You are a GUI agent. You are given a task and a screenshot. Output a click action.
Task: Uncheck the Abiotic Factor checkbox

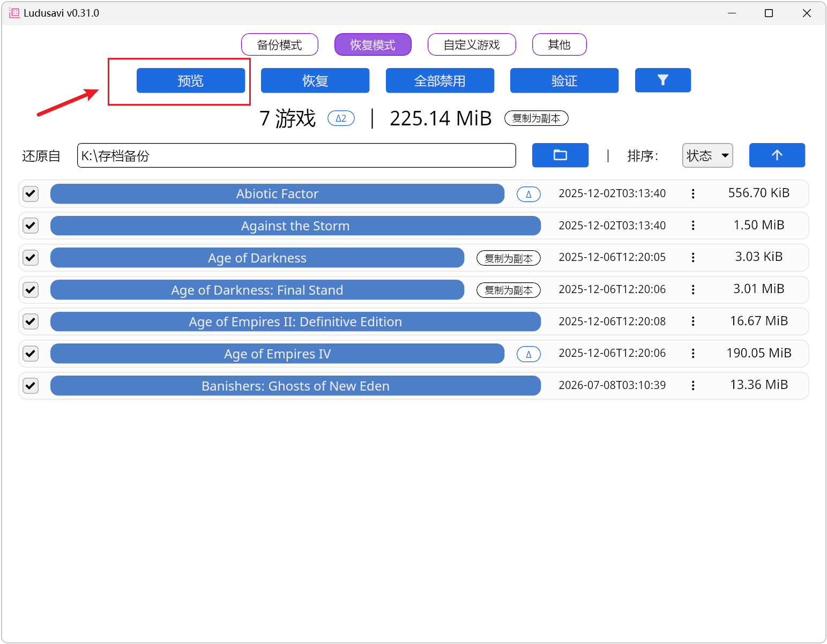[x=31, y=193]
